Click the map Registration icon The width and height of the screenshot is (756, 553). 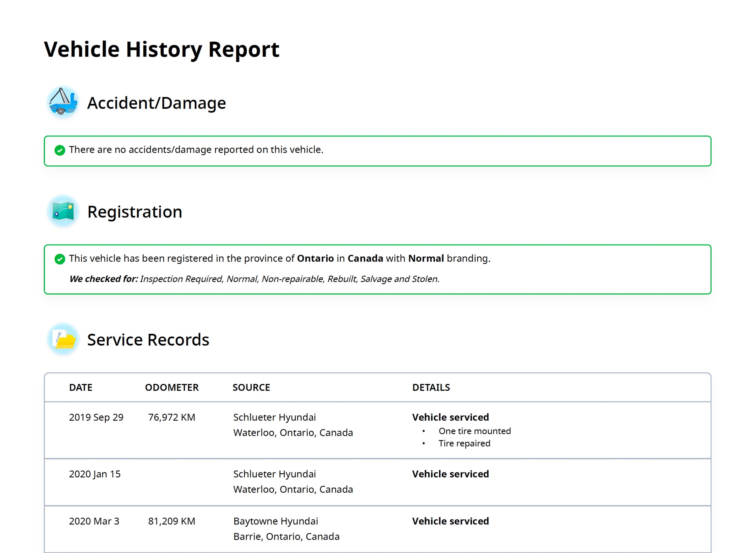point(63,211)
